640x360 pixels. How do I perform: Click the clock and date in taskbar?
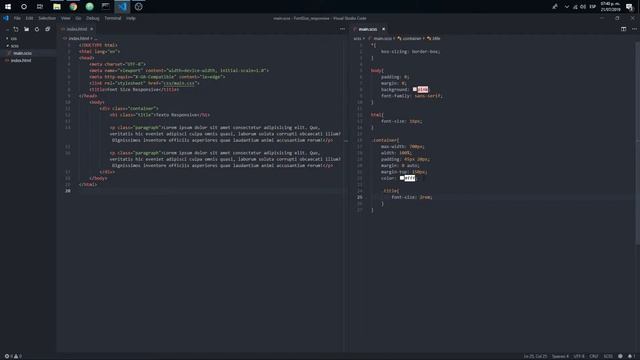click(x=610, y=7)
